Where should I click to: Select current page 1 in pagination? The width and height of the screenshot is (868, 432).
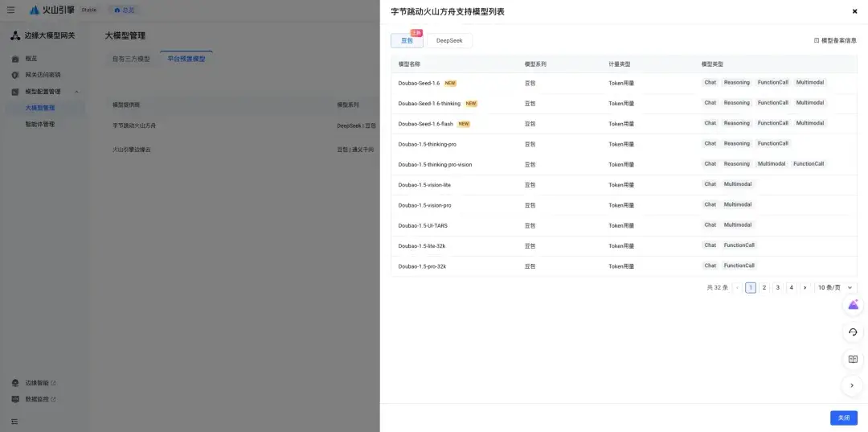[x=751, y=287]
